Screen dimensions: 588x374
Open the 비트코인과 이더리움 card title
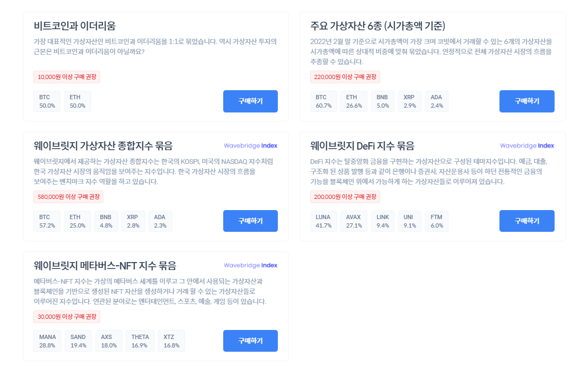[75, 26]
